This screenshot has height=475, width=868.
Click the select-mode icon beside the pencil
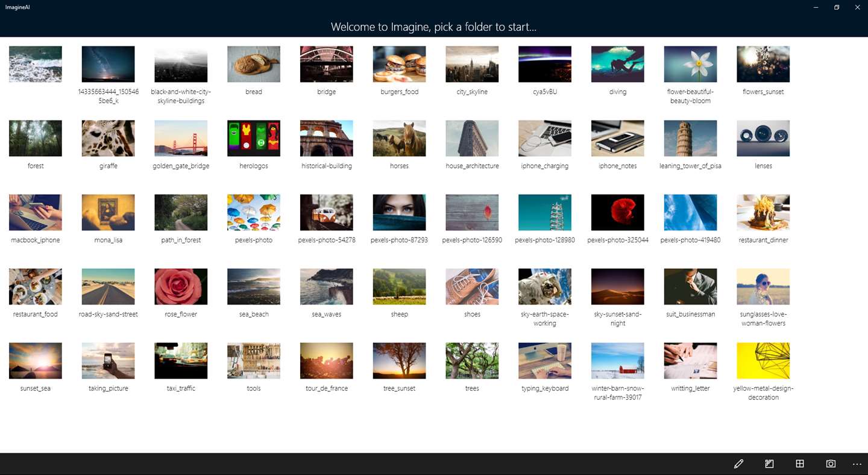[x=769, y=464]
